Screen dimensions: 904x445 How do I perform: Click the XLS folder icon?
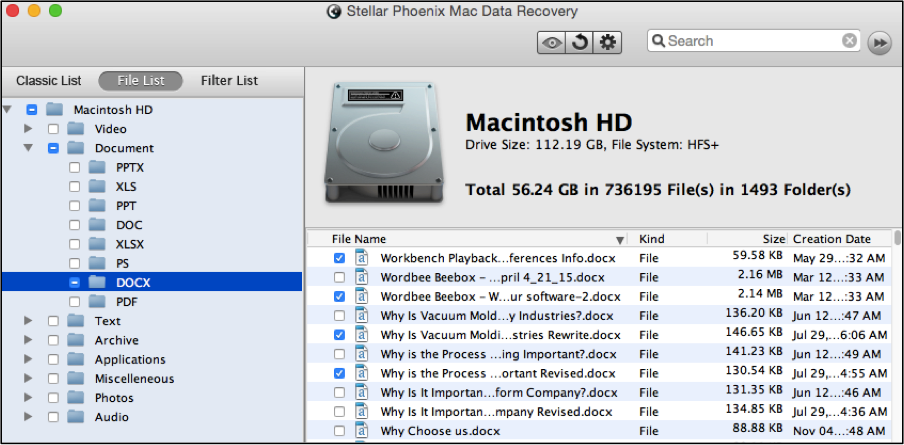[97, 186]
